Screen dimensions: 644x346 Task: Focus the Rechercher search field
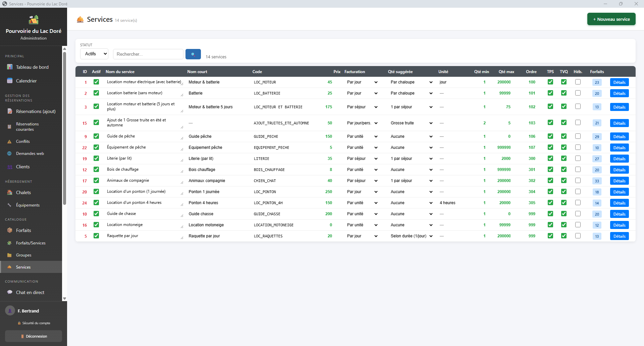coord(148,54)
